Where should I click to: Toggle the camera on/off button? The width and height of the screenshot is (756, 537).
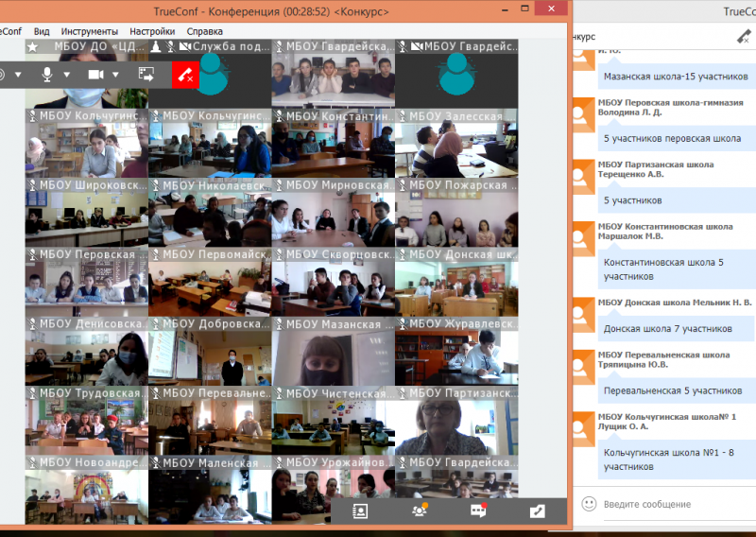(95, 75)
